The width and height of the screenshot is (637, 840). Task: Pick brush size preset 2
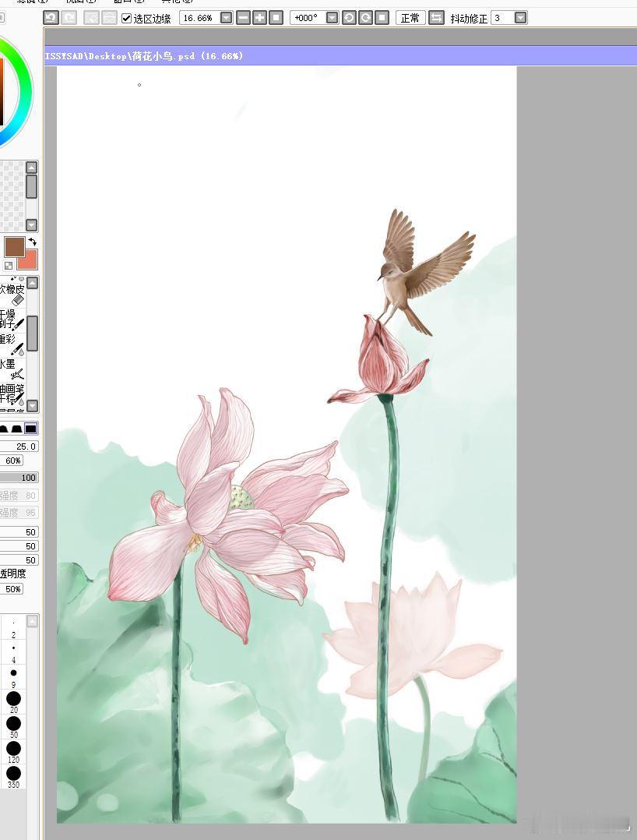click(13, 628)
